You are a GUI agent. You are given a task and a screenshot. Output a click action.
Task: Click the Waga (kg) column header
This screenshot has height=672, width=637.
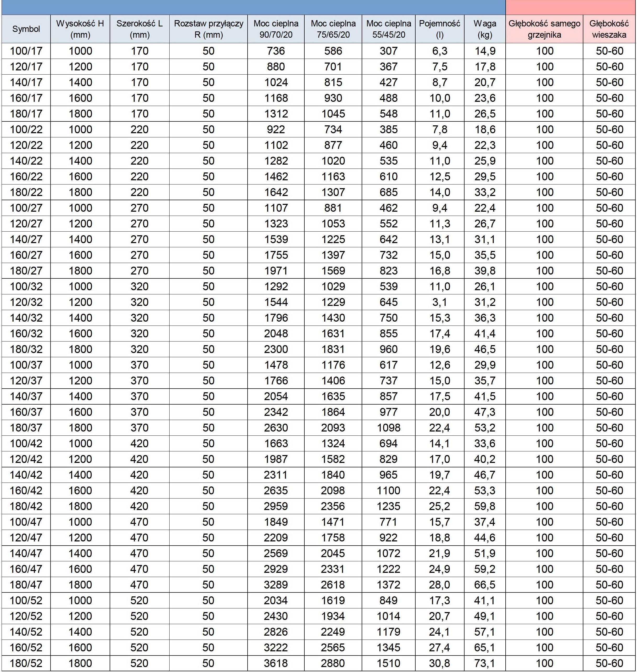pos(484,29)
